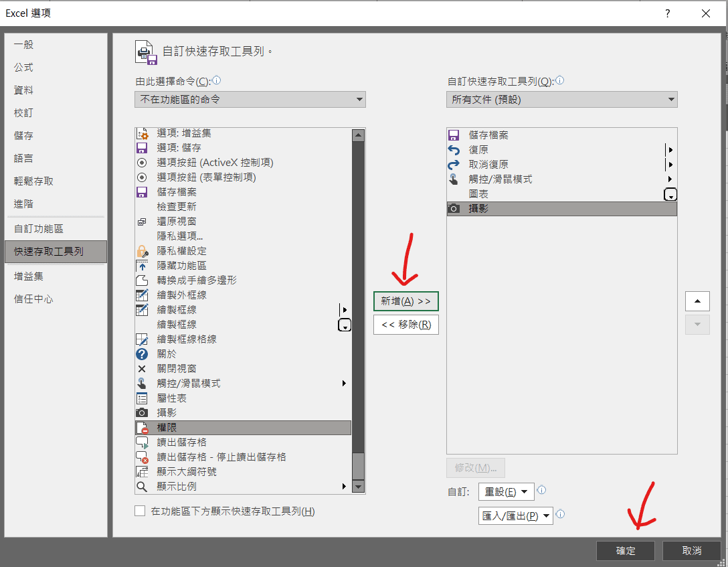Select 儲存檔案 icon in the toolbar list
The image size is (728, 567).
(454, 135)
